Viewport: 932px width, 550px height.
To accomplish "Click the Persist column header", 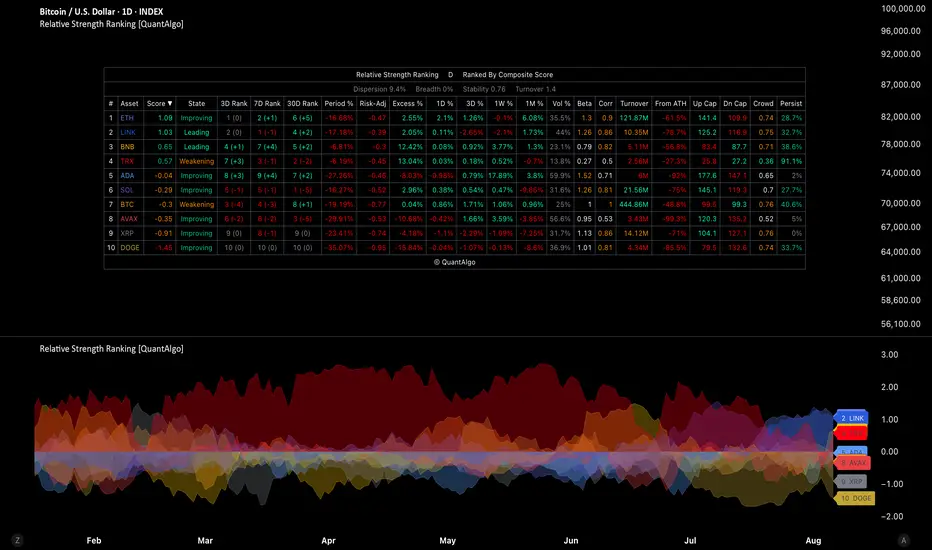I will tap(791, 103).
